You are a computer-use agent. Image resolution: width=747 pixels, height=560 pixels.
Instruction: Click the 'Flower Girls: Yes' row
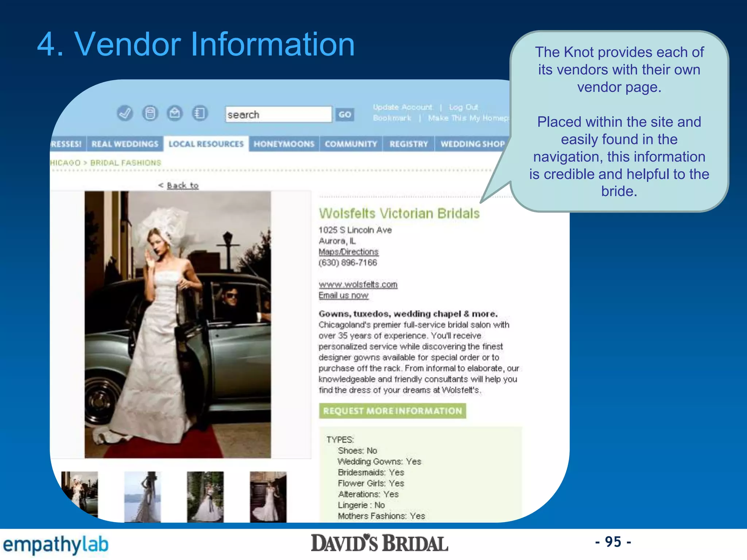371,483
